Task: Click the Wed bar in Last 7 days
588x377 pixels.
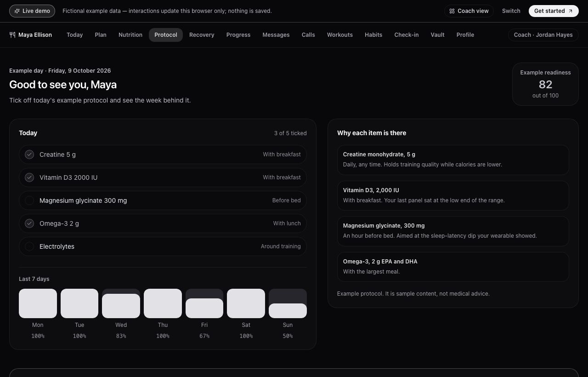Action: [x=121, y=303]
